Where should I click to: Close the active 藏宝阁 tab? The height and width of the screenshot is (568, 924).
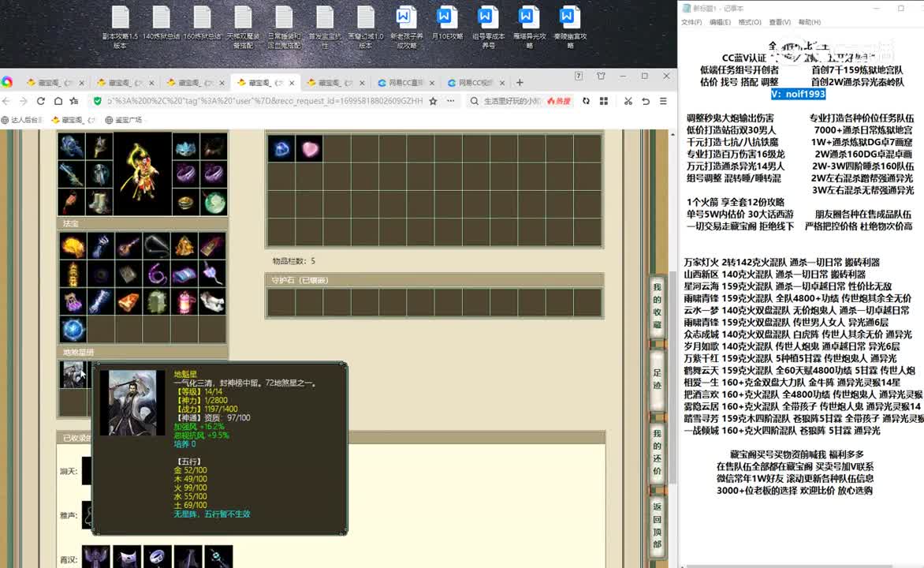pos(292,83)
